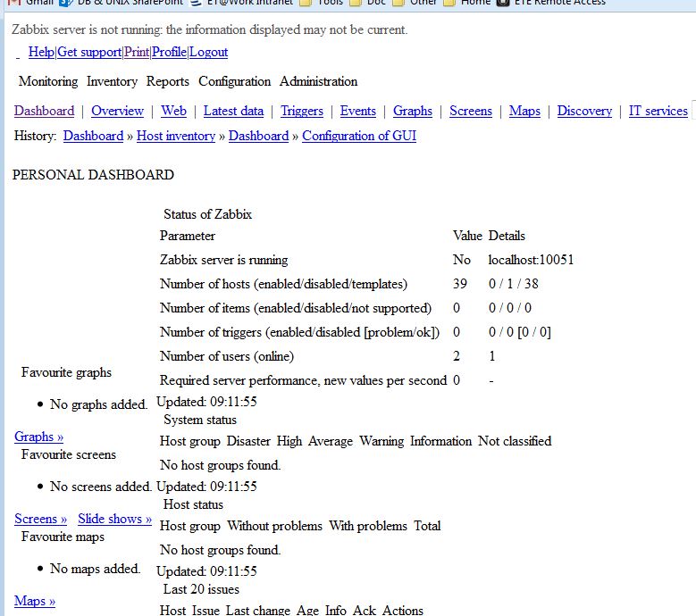Image resolution: width=696 pixels, height=616 pixels.
Task: Click Number of items row label
Action: pos(296,308)
